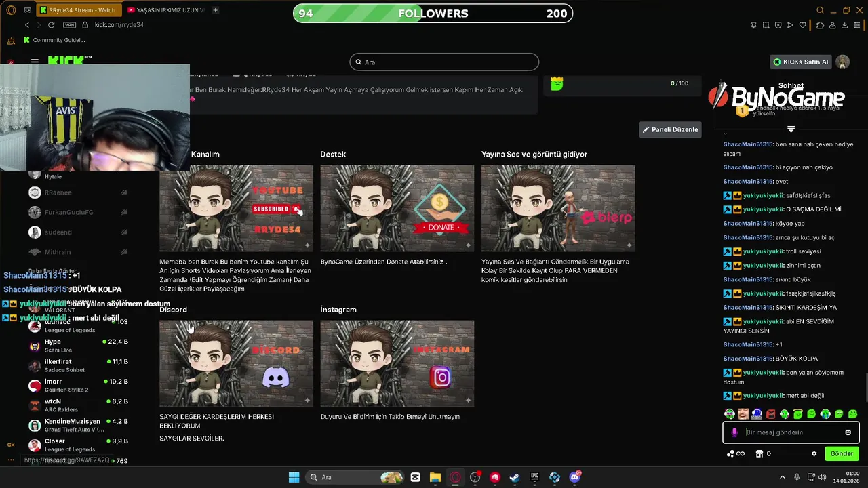Open the Instagram panel thumbnail
868x488 pixels.
click(397, 363)
